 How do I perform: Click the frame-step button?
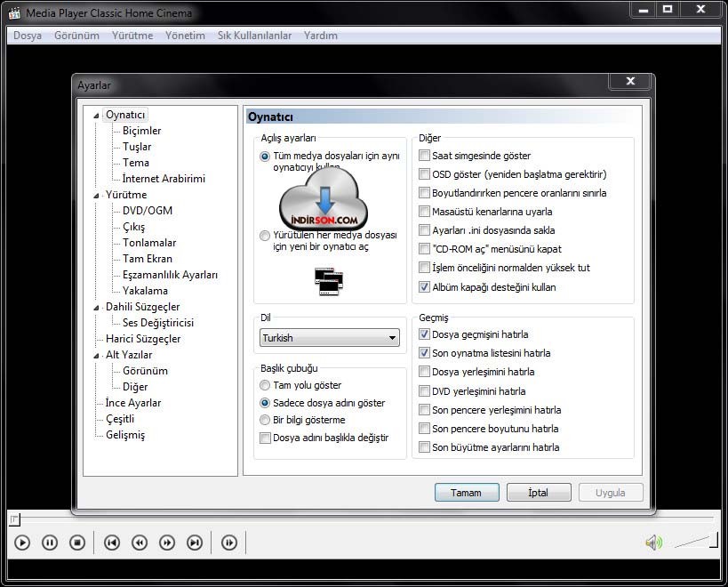tap(229, 543)
